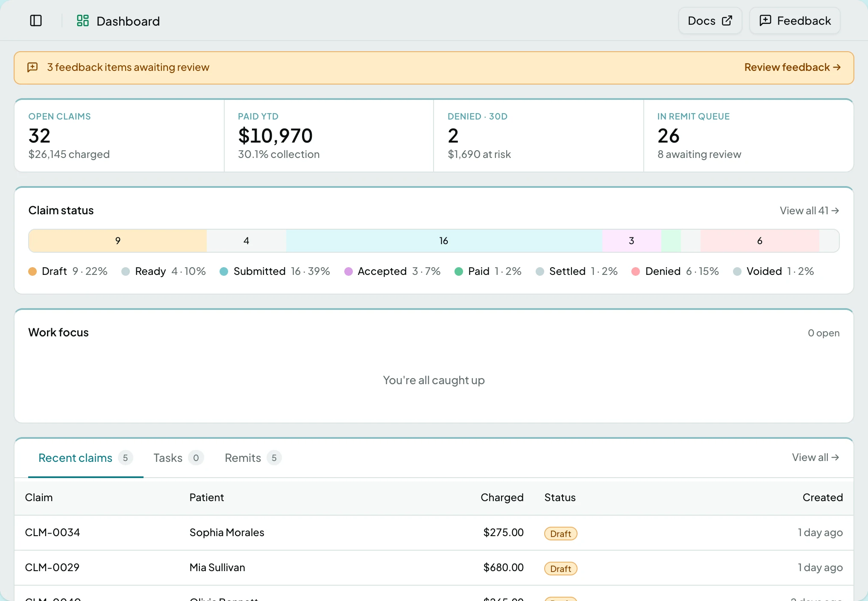This screenshot has width=868, height=601.
Task: Click the Paid green legend dot
Action: pyautogui.click(x=459, y=271)
